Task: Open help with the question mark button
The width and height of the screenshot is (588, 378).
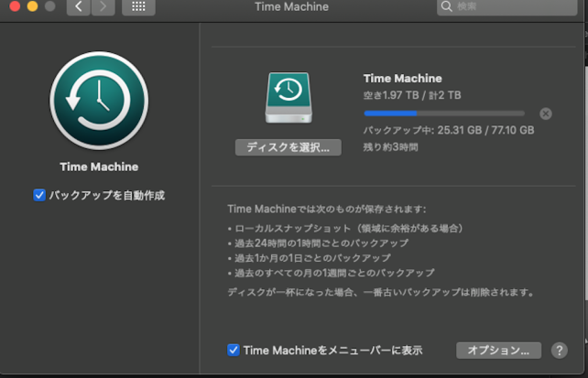Action: tap(559, 351)
